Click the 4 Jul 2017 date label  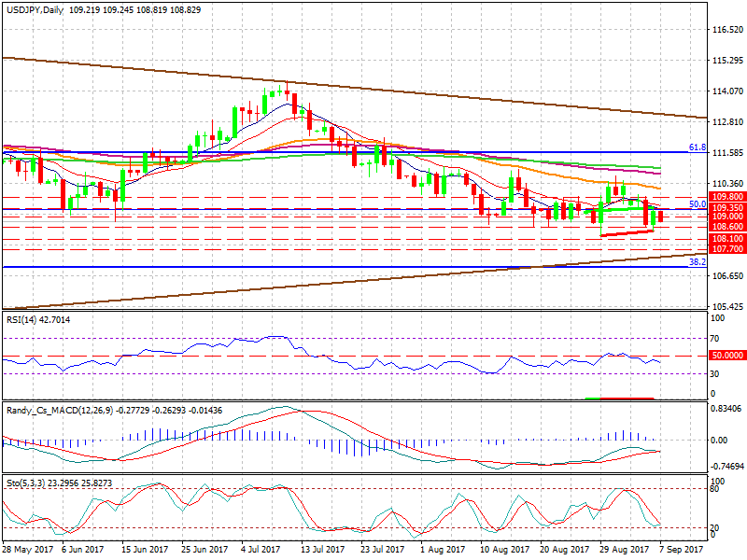[261, 549]
